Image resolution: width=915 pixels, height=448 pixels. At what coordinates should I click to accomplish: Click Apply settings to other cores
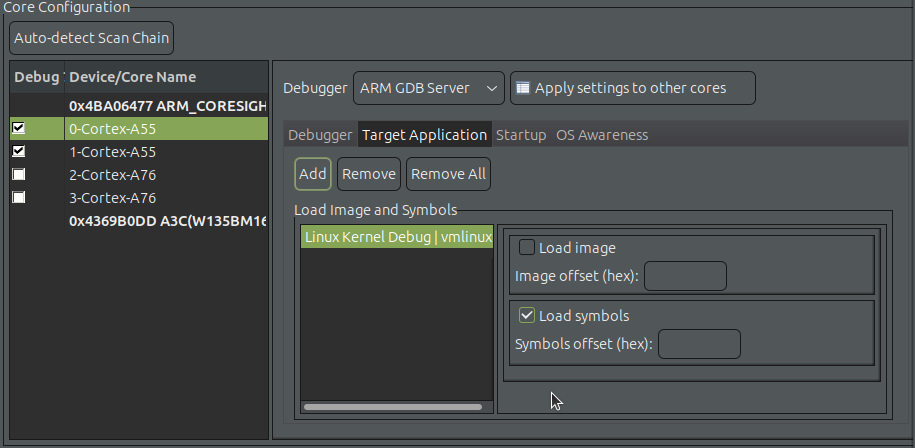(632, 88)
